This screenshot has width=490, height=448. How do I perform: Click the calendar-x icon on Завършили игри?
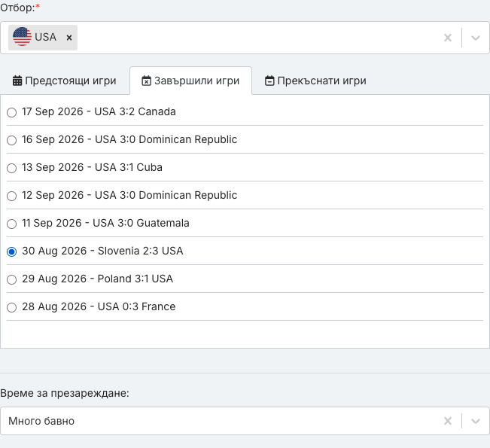(146, 81)
